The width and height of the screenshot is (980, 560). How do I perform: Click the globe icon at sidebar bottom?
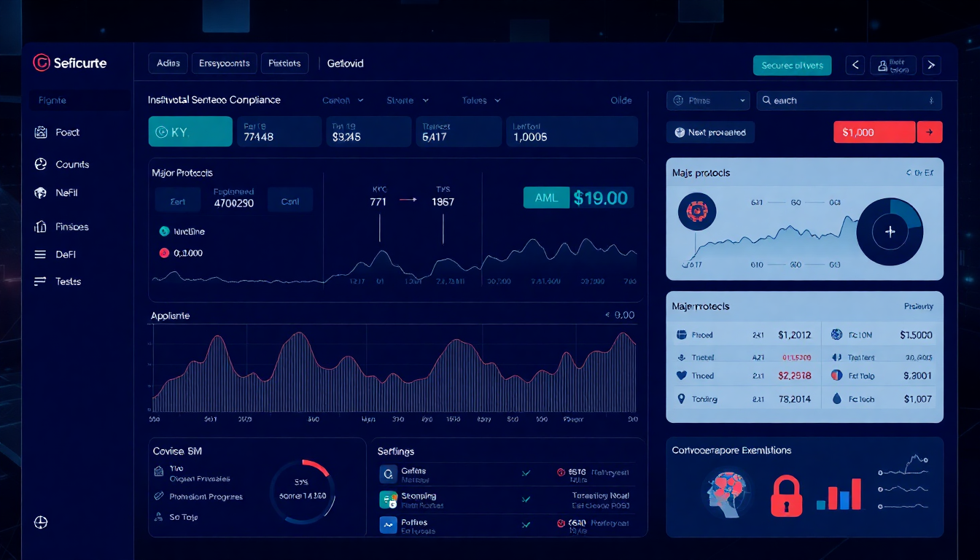click(x=41, y=522)
